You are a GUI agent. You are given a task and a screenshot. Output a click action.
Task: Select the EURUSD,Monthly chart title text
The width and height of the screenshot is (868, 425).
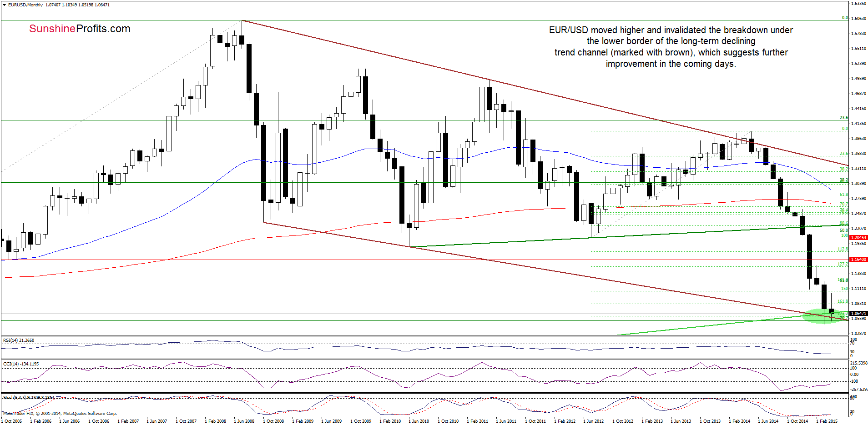click(25, 5)
